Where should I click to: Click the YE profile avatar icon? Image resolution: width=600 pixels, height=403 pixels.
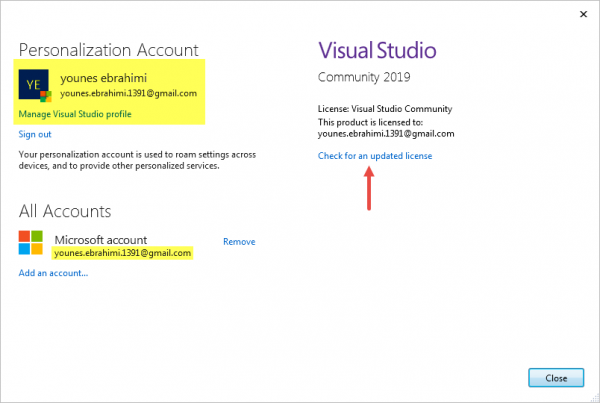tap(34, 86)
